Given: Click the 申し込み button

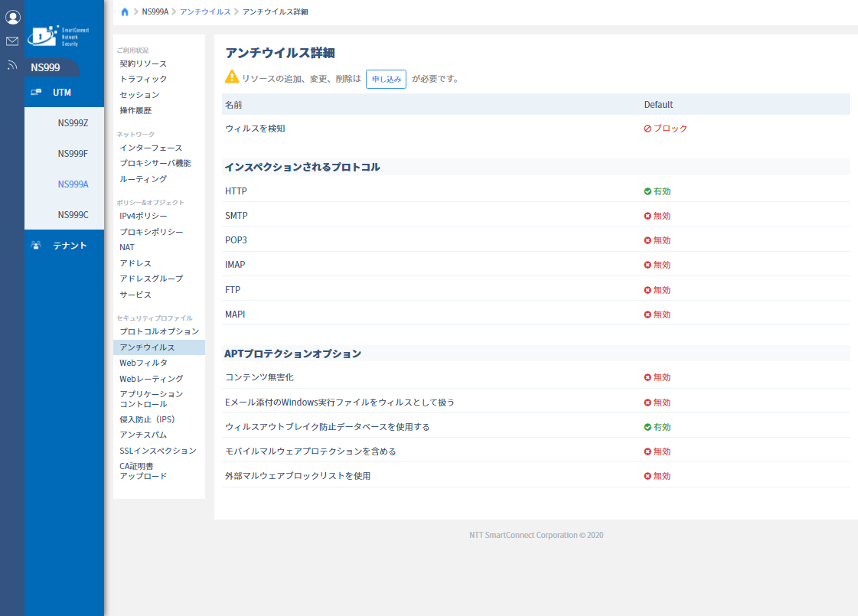Looking at the screenshot, I should tap(387, 80).
